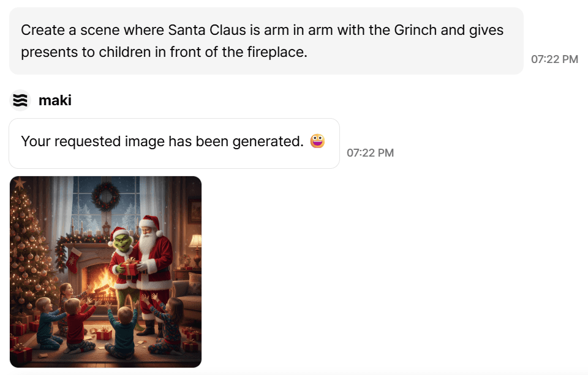Click the grinning emoji in maki's reply
The height and width of the screenshot is (375, 588).
click(317, 141)
